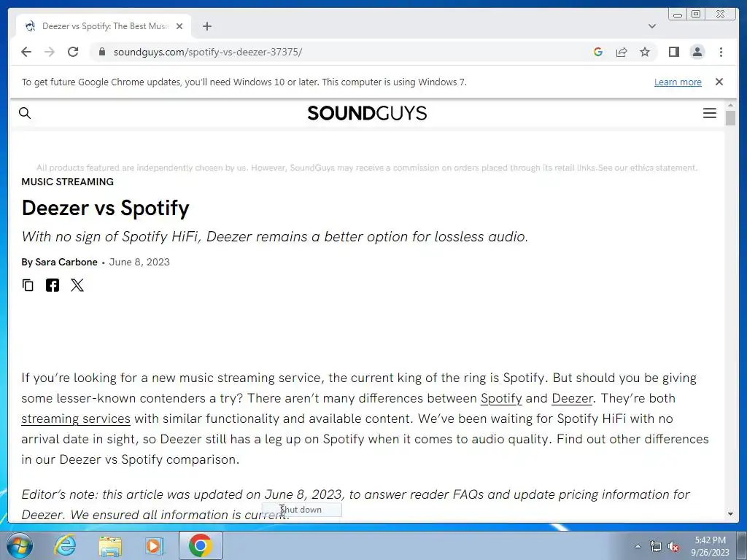Reload the current page

click(73, 52)
